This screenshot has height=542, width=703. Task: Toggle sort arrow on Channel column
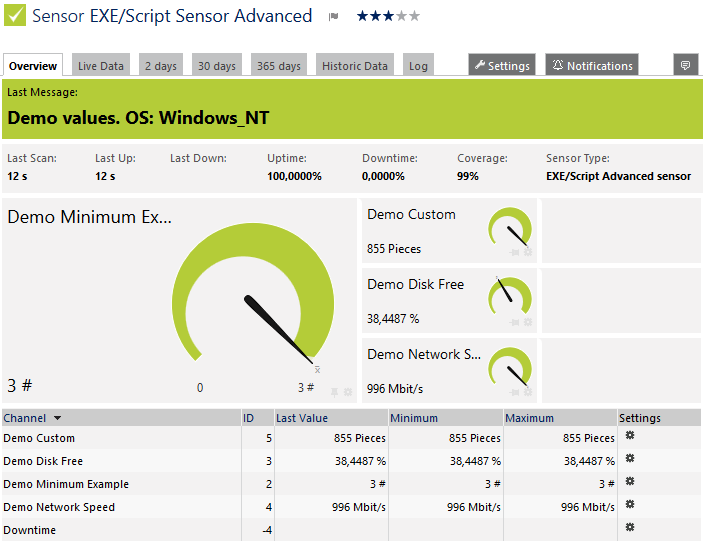pyautogui.click(x=57, y=418)
